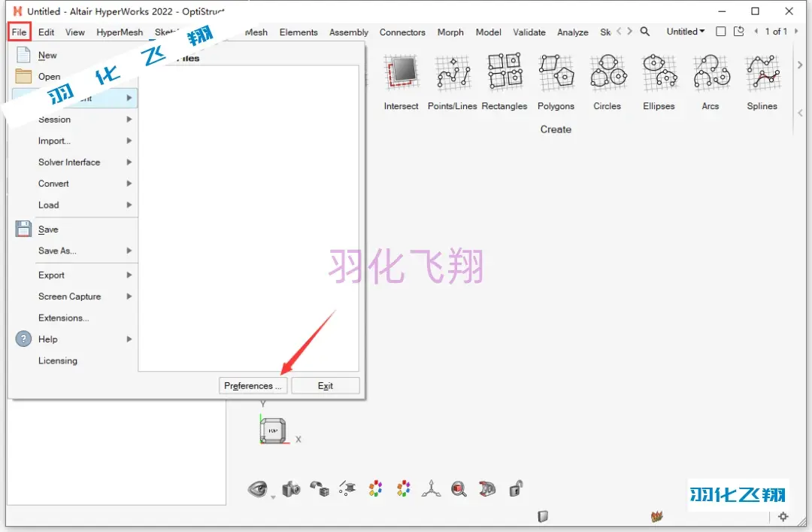Click the first colored squares ring icon

375,488
